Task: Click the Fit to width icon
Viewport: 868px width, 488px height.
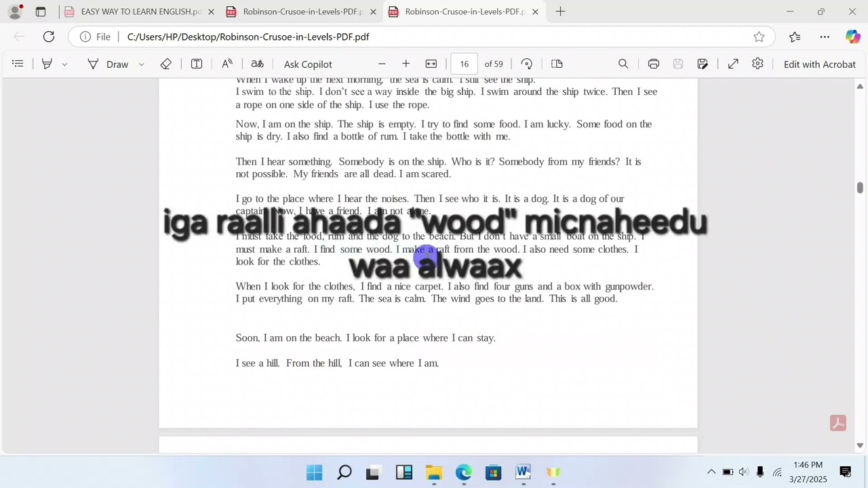Action: coord(431,64)
